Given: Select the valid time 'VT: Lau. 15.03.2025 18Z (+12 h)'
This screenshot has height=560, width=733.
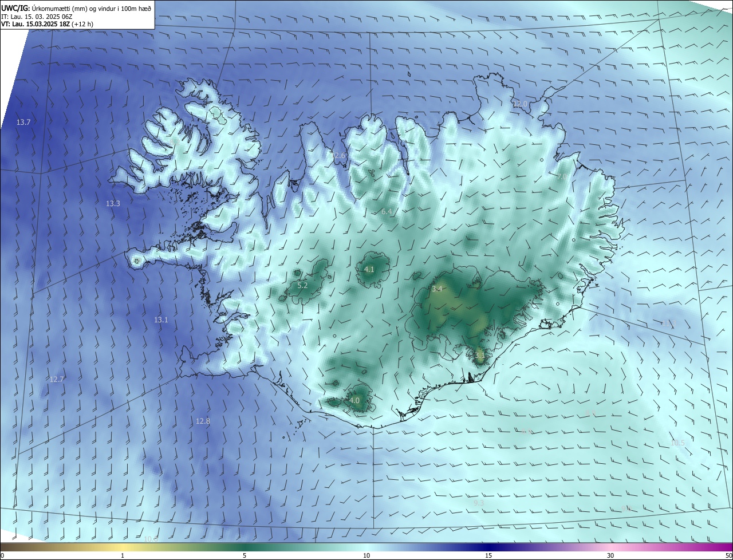Looking at the screenshot, I should click(47, 24).
